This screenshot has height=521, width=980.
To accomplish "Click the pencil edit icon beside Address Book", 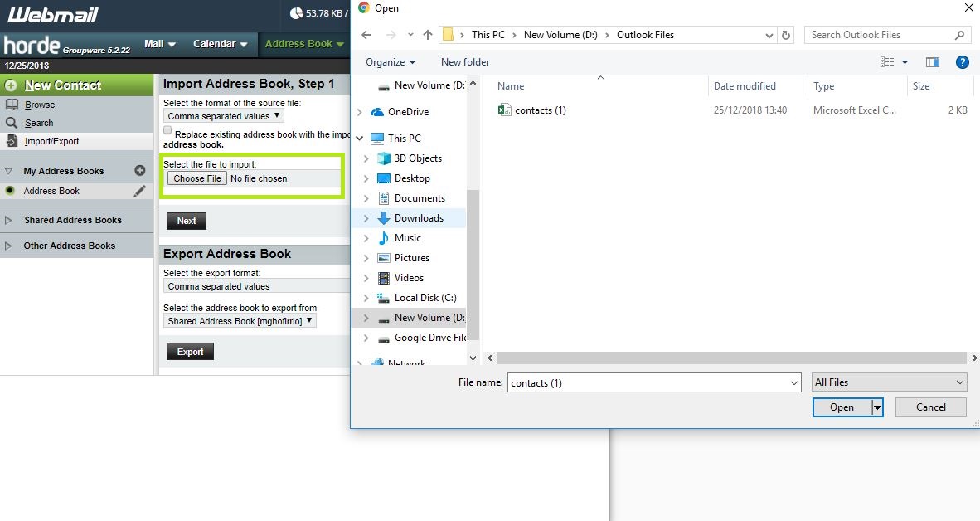I will [x=140, y=191].
